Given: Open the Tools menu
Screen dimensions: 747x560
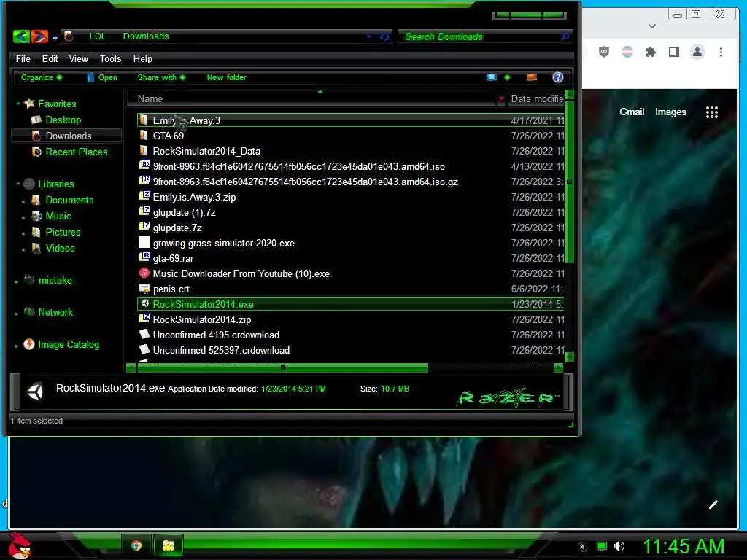Looking at the screenshot, I should pyautogui.click(x=111, y=58).
